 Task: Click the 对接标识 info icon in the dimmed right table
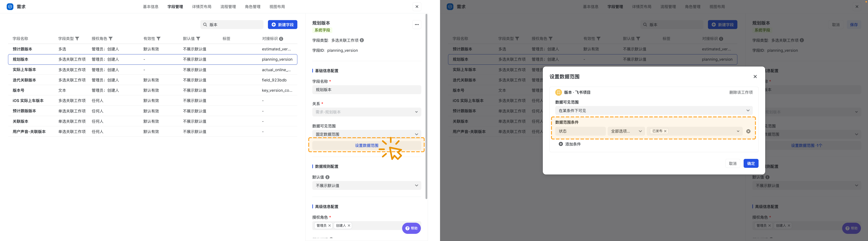click(x=721, y=39)
